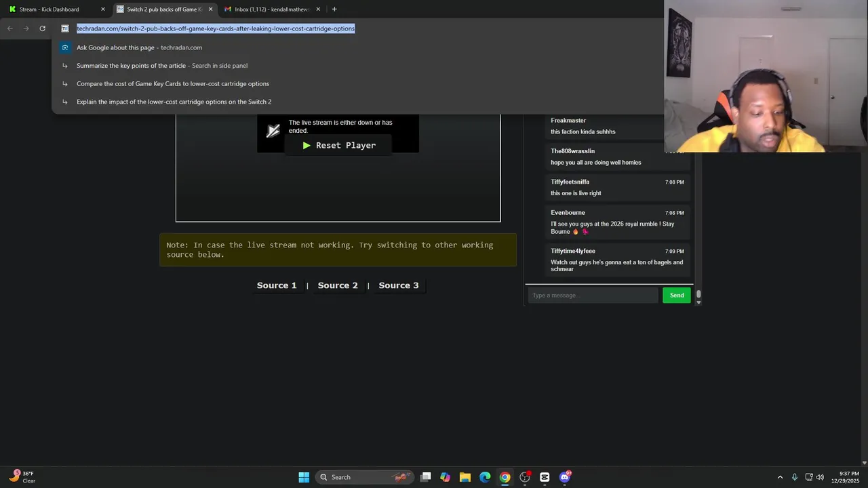Open Copilot from the taskbar
This screenshot has height=488, width=868.
tap(445, 477)
